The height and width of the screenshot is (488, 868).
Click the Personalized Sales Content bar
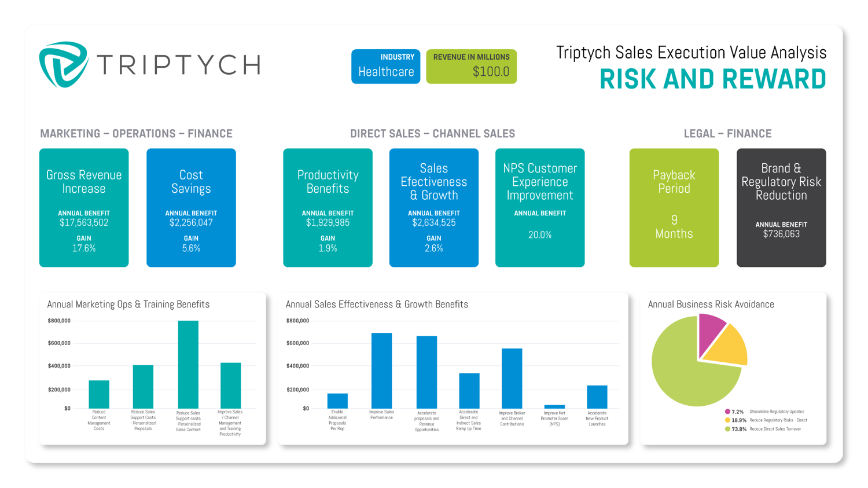coord(188,365)
